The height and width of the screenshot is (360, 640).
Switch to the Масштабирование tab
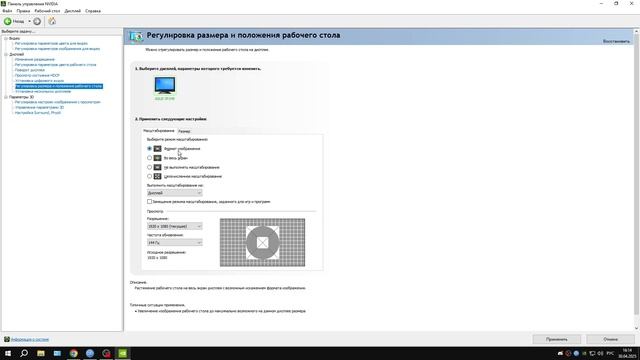coord(159,131)
